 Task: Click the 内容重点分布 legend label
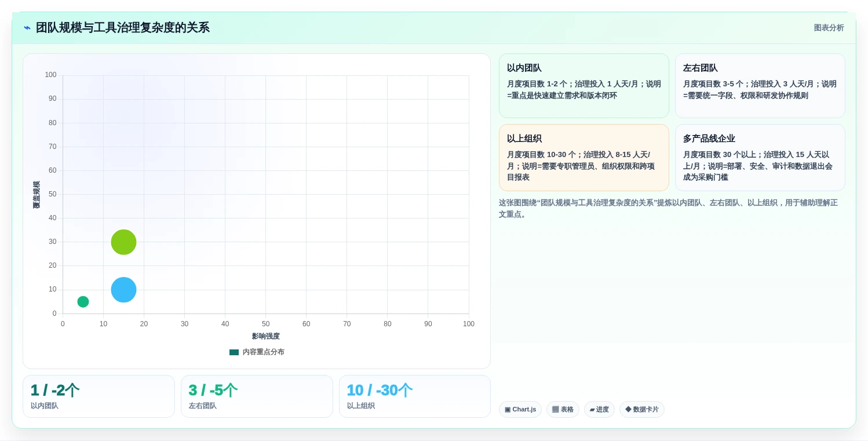[x=263, y=352]
